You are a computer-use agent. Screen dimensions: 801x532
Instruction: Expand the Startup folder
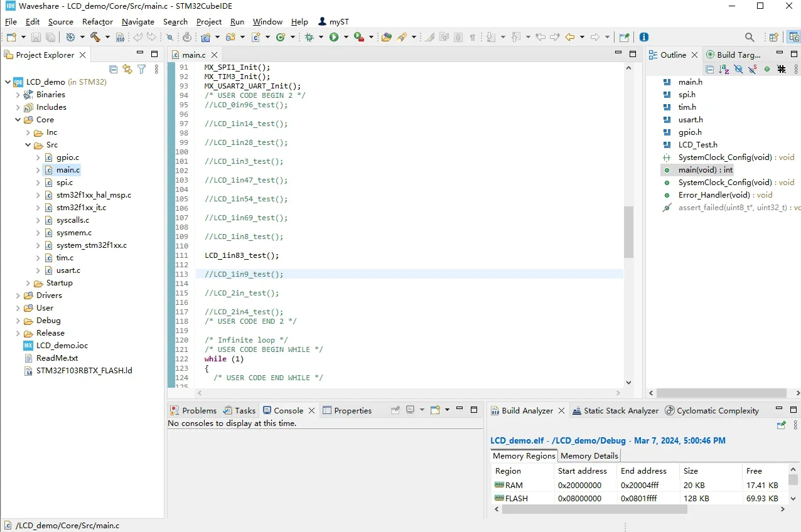tap(28, 283)
